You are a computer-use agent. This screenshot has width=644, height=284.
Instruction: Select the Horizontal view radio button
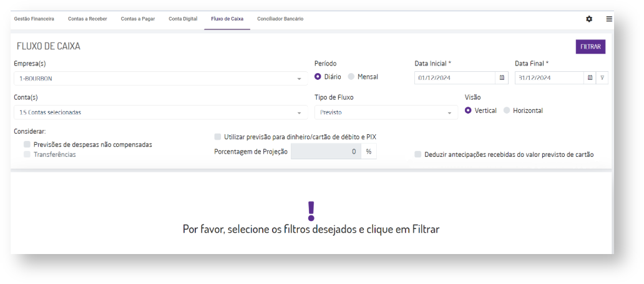click(507, 110)
